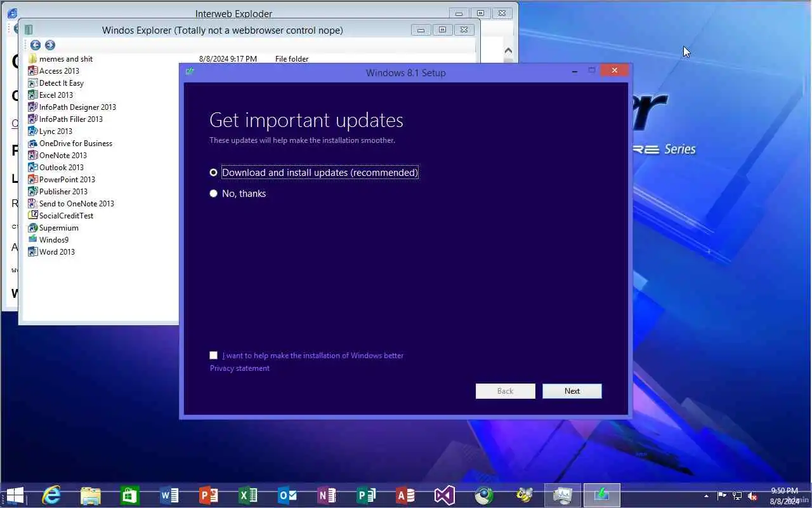Open Publisher 2013 shortcut in list

click(58, 192)
